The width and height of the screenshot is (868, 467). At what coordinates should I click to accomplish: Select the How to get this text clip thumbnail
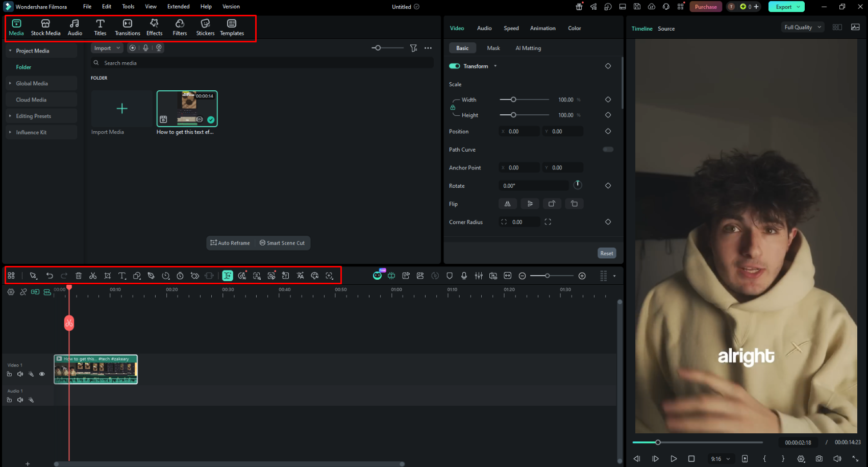pyautogui.click(x=187, y=109)
